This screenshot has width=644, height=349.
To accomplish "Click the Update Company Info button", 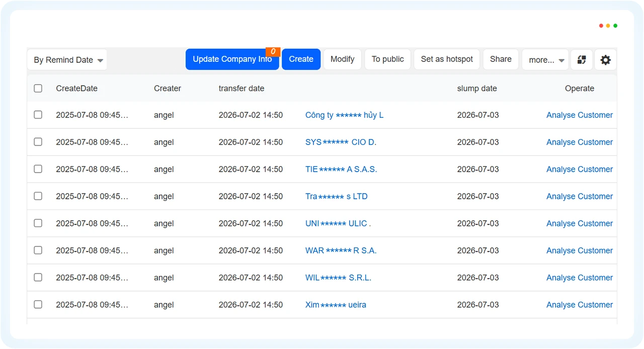I will 232,59.
